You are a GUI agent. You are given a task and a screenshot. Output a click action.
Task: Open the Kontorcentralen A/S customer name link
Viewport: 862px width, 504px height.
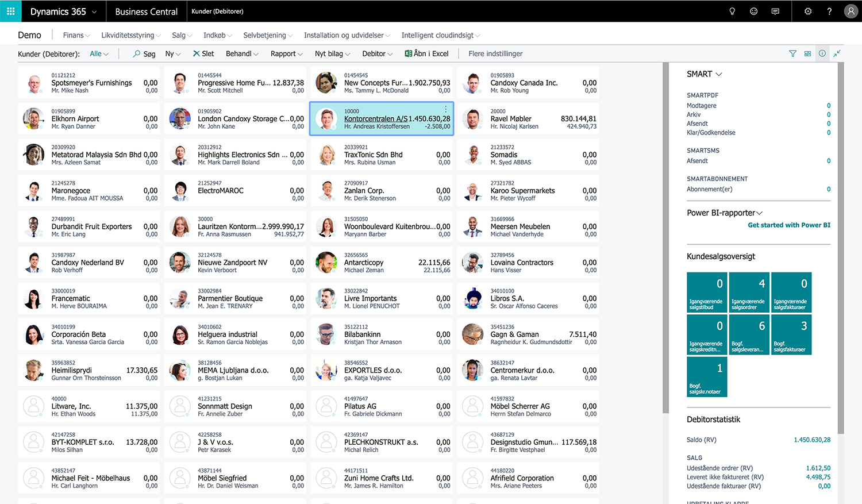tap(376, 119)
